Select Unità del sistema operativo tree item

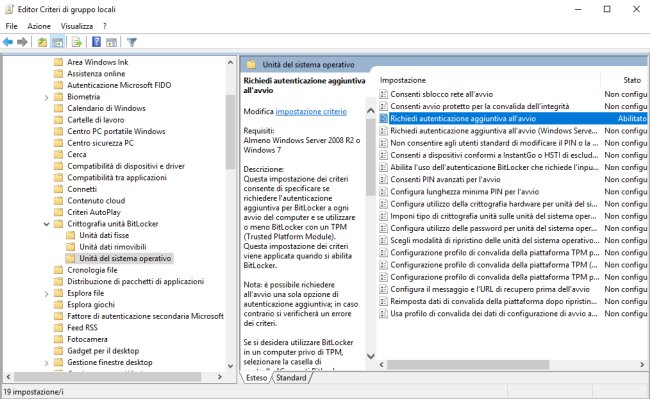pyautogui.click(x=125, y=258)
